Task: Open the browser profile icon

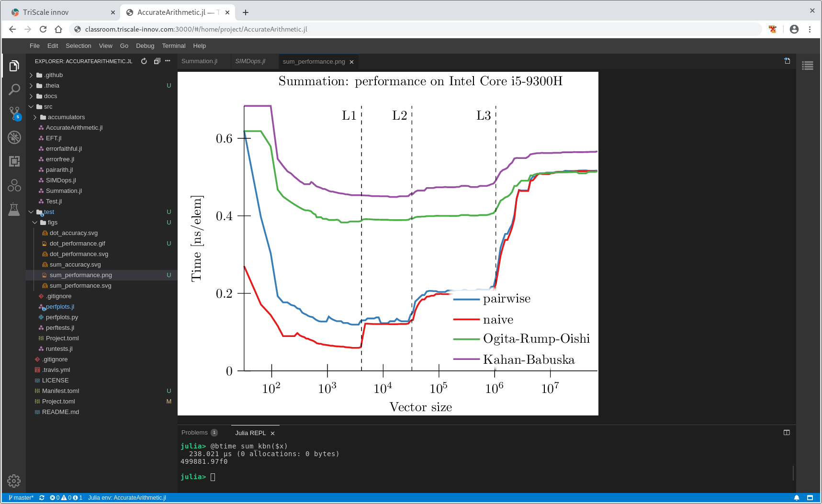Action: tap(794, 29)
